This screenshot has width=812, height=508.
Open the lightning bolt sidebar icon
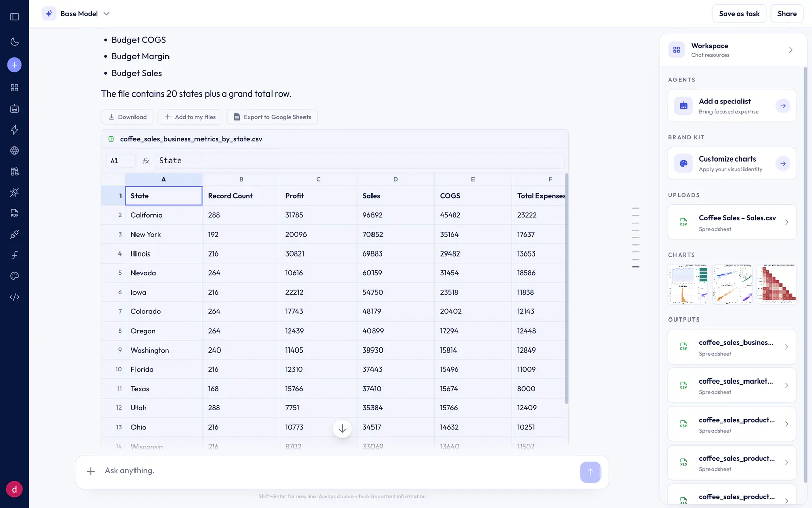[x=14, y=130]
